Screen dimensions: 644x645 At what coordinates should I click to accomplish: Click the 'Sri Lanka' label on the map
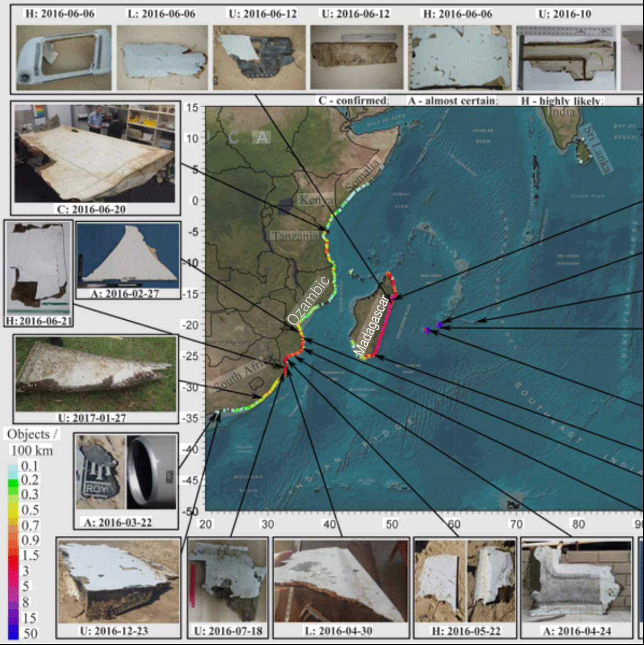click(597, 149)
